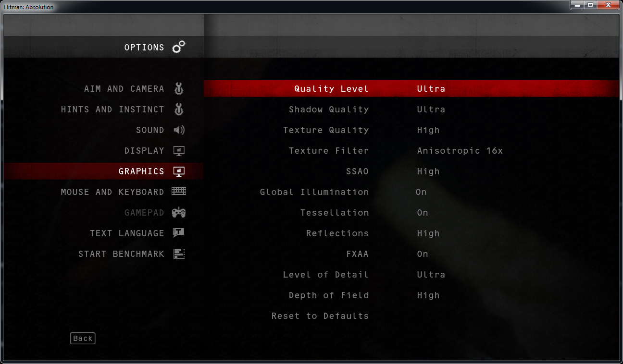Open the Text Language settings
The image size is (623, 364).
[x=127, y=233]
